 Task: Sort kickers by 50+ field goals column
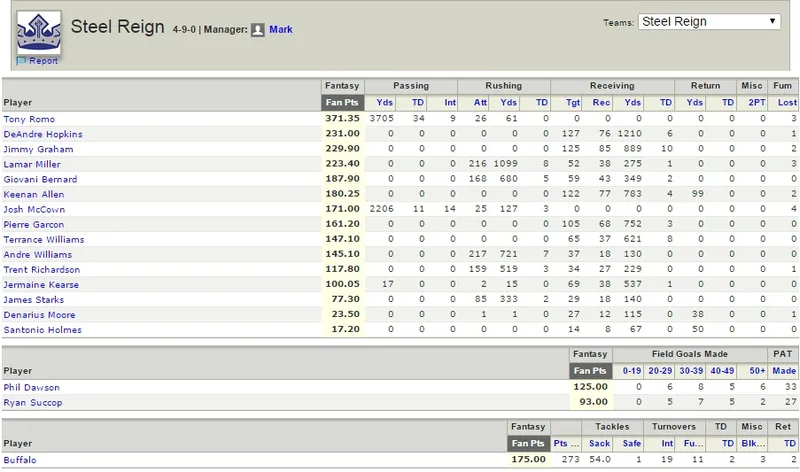[757, 371]
